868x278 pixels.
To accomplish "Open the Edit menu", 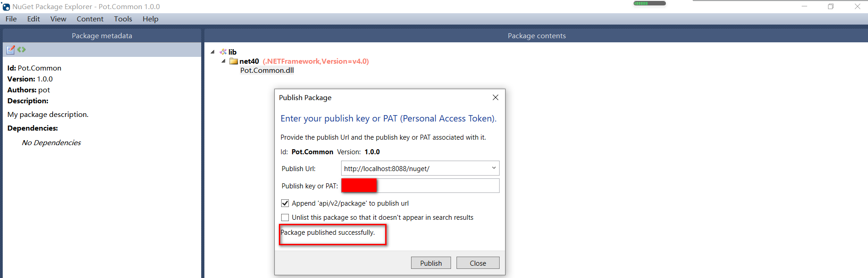I will coord(33,19).
